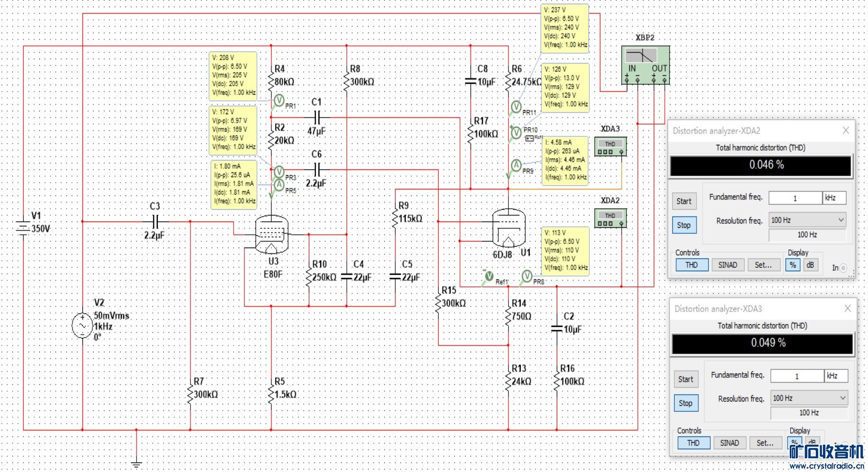The width and height of the screenshot is (868, 472).
Task: Select the 6DJ8 triode tube U1
Action: pos(508,229)
